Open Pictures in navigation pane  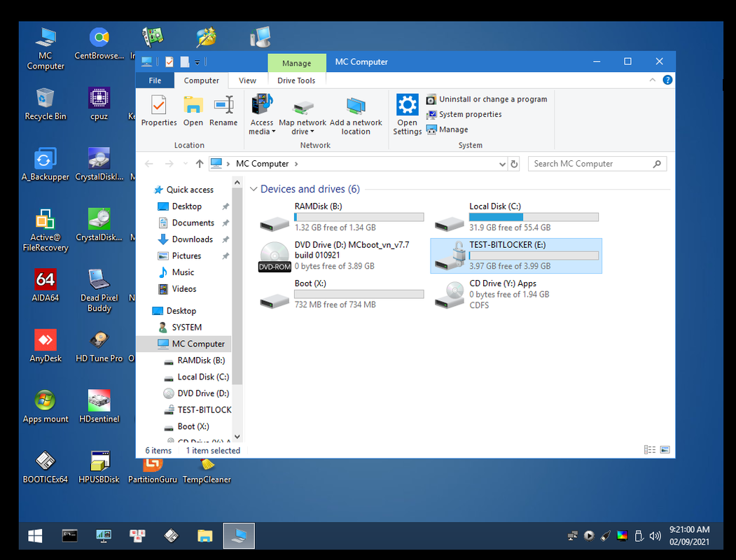pos(186,255)
